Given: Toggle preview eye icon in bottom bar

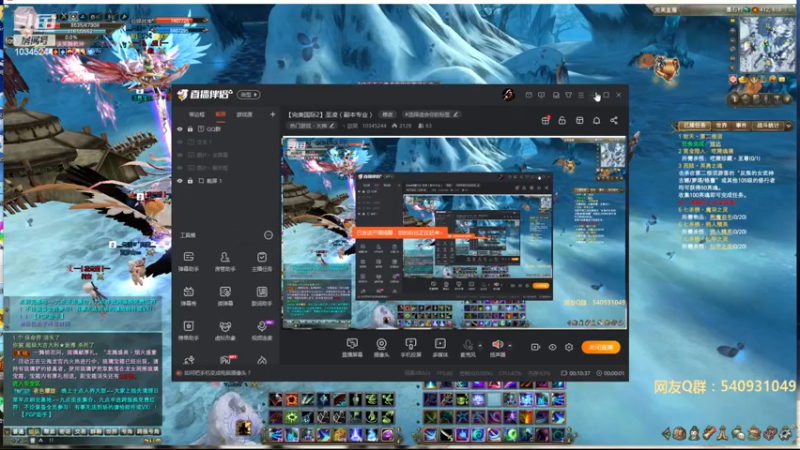Looking at the screenshot, I should tap(553, 347).
